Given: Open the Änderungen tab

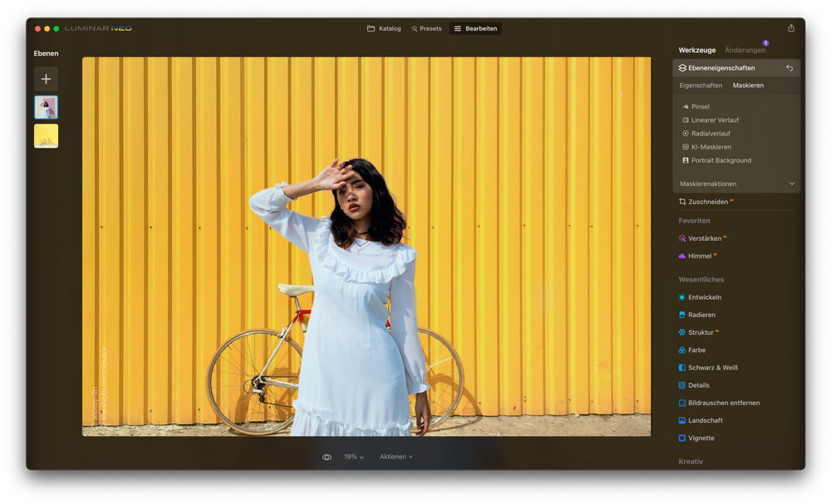Looking at the screenshot, I should pyautogui.click(x=745, y=51).
